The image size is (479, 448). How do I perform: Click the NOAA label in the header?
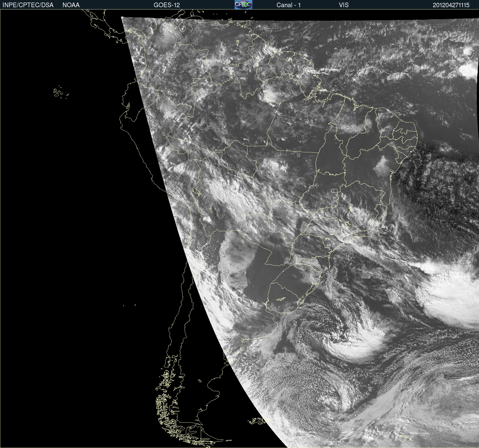(71, 5)
